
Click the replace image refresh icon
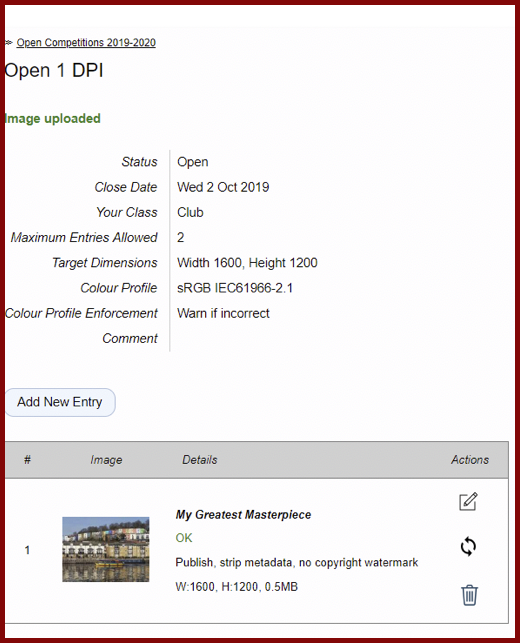468,546
